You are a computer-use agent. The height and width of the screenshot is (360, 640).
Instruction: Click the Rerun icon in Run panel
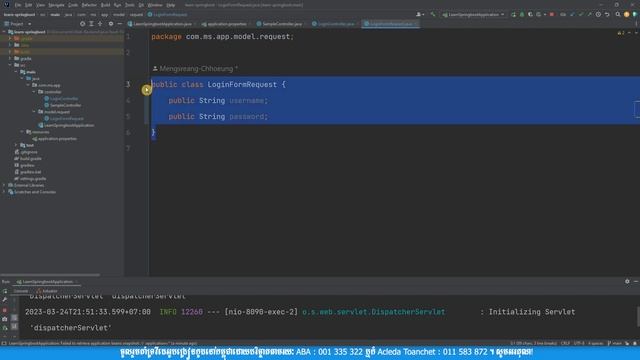coord(5,291)
